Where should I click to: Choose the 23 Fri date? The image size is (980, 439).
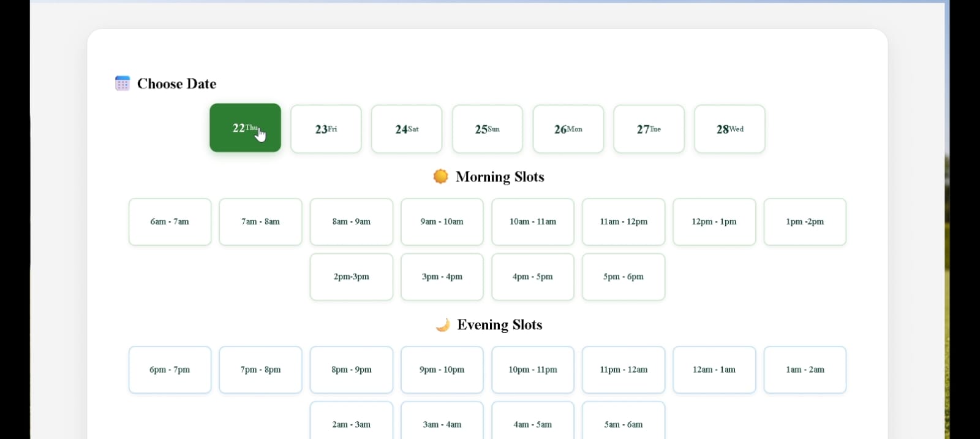(326, 129)
